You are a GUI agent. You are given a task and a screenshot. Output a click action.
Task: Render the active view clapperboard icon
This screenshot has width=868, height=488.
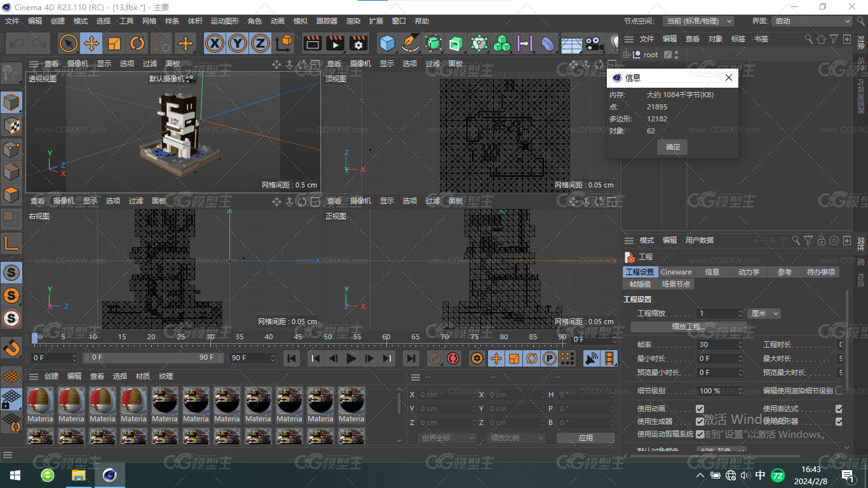[312, 43]
